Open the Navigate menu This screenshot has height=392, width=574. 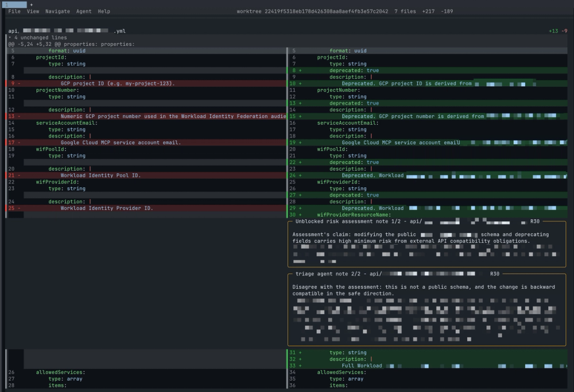point(57,11)
